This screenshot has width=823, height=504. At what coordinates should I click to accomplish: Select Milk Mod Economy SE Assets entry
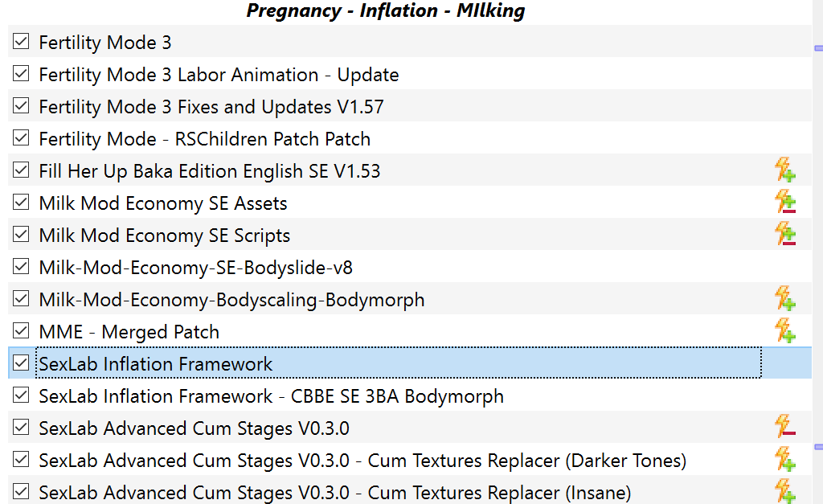162,203
